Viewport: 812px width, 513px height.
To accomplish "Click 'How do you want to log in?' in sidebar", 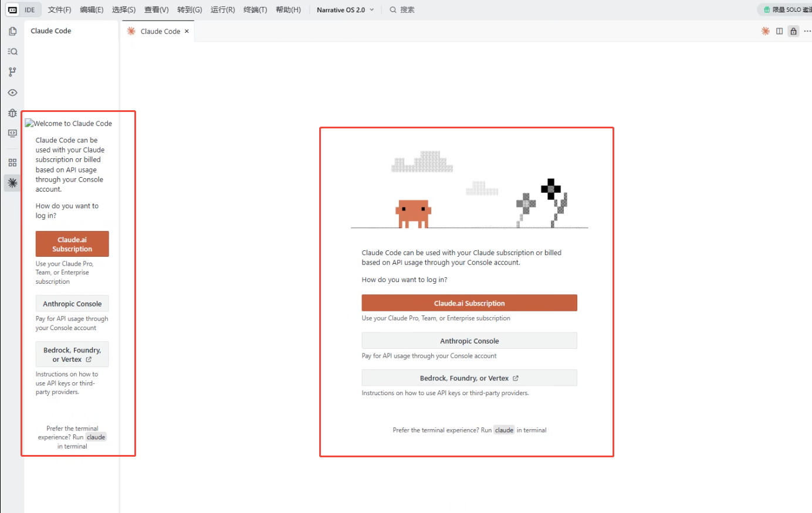I will 67,211.
